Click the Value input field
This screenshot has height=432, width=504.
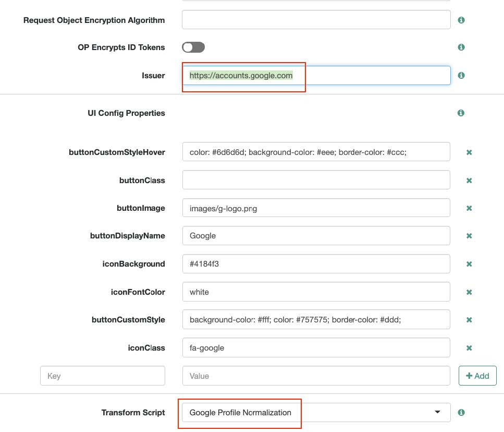pos(316,376)
